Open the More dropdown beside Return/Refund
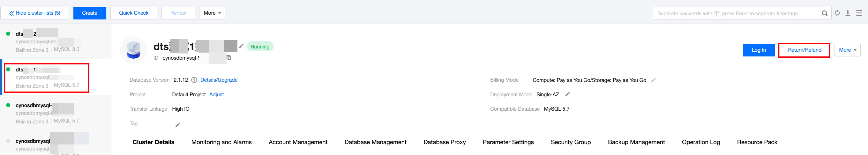The width and height of the screenshot is (868, 155). point(847,50)
